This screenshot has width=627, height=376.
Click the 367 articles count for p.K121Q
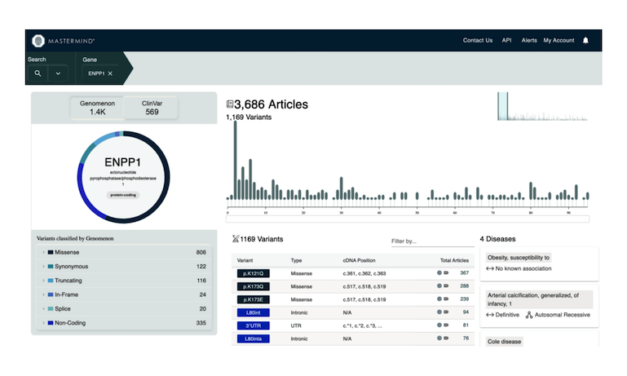pyautogui.click(x=464, y=273)
